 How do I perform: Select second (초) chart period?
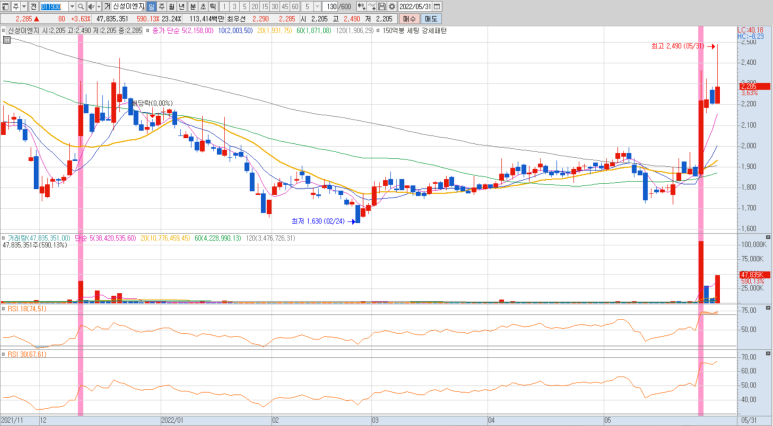tap(203, 6)
